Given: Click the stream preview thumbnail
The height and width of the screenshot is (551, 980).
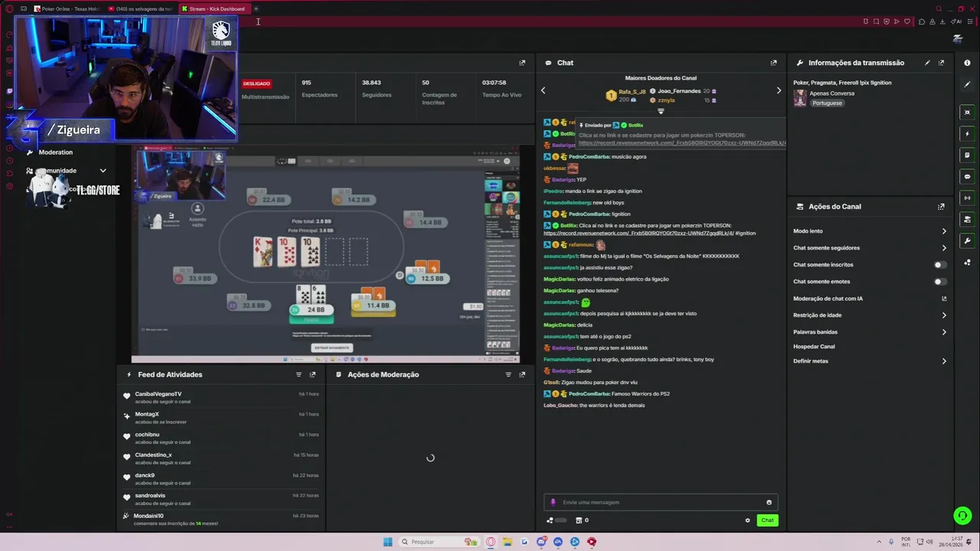Looking at the screenshot, I should coord(325,256).
